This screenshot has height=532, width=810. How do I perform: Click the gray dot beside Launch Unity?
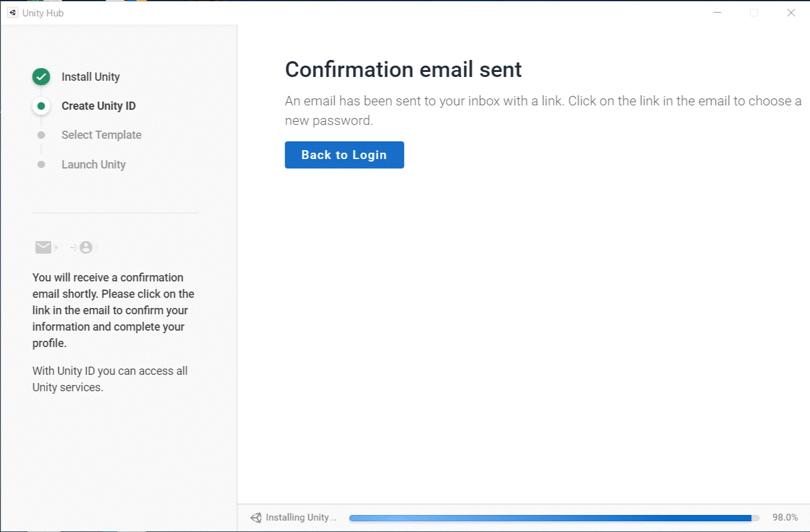pyautogui.click(x=41, y=165)
